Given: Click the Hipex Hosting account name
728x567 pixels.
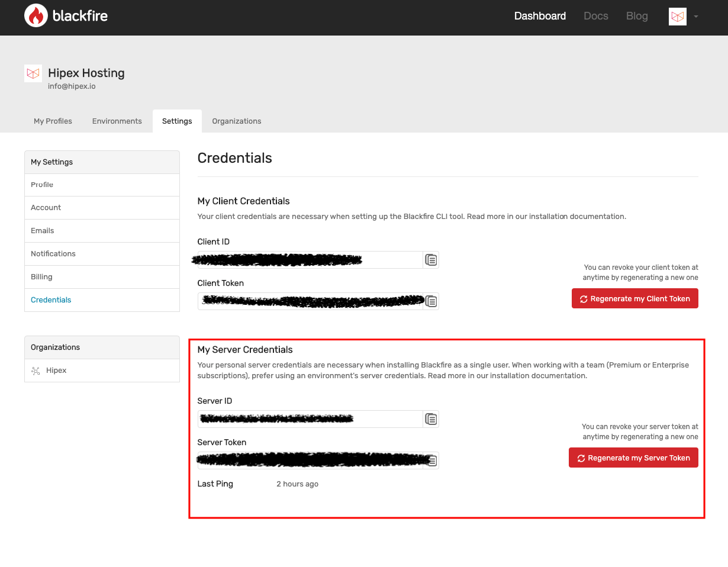Looking at the screenshot, I should (x=86, y=73).
